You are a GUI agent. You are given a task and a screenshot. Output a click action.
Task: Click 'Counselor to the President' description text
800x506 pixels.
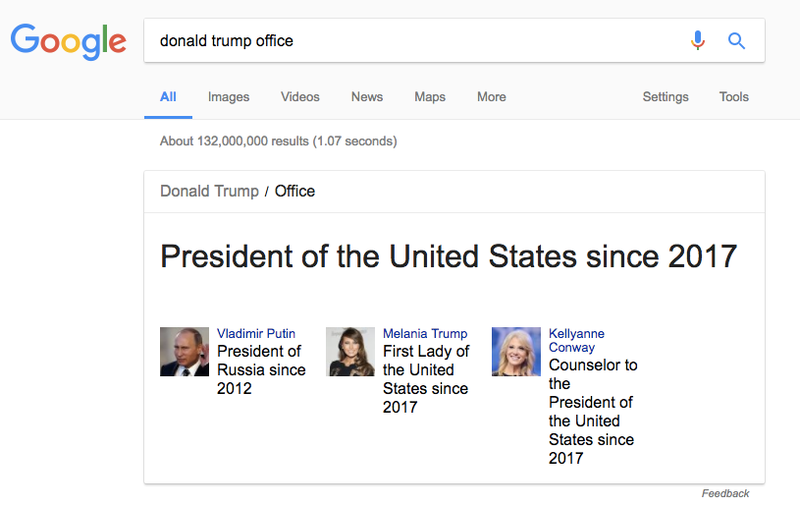pos(593,411)
